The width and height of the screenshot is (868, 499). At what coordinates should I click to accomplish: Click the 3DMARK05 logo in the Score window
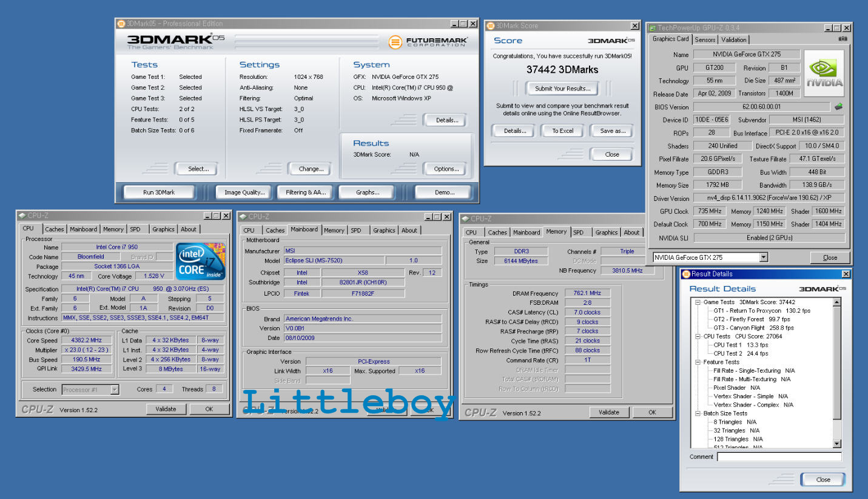tap(611, 41)
